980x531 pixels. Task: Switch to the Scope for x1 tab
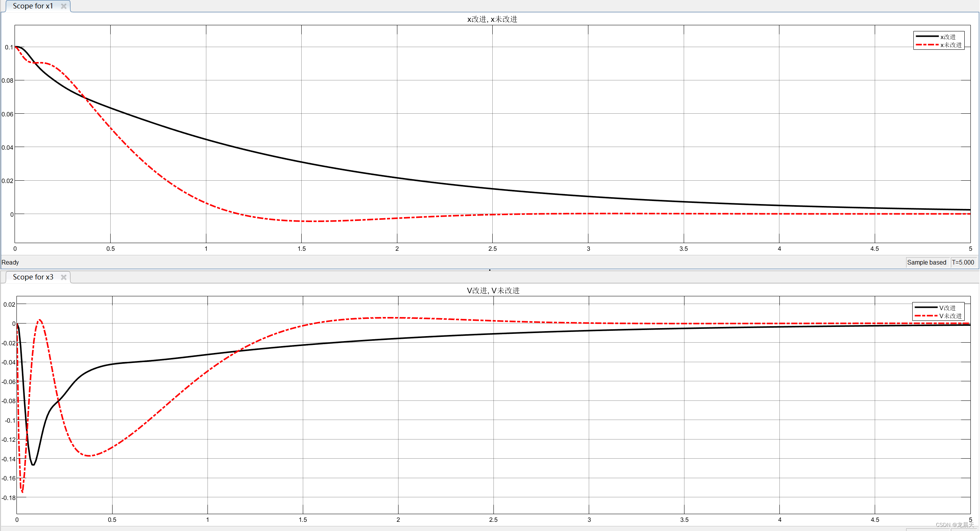pyautogui.click(x=33, y=6)
